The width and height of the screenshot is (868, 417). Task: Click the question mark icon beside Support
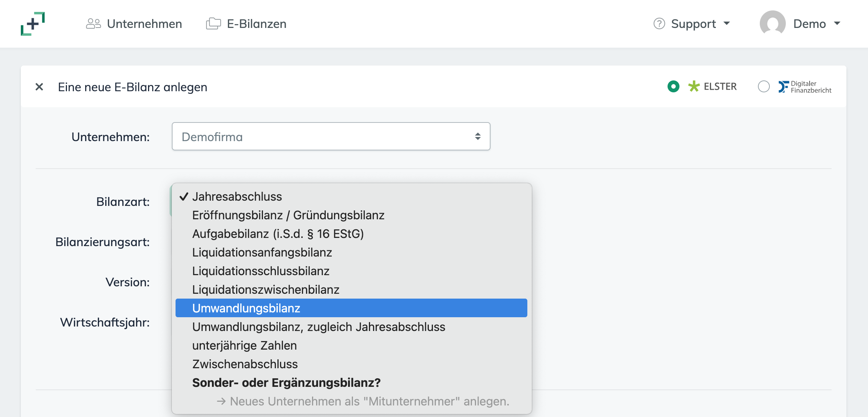coord(658,23)
